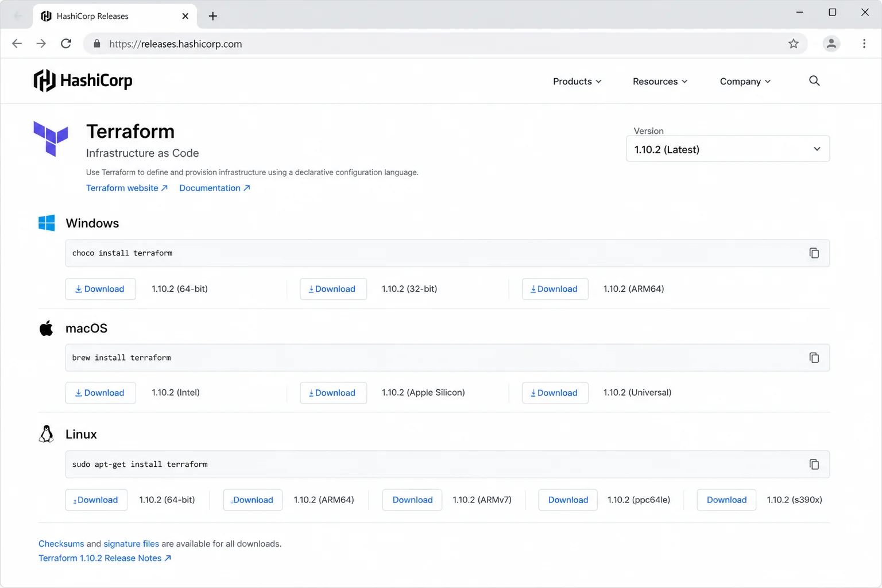The height and width of the screenshot is (588, 882).
Task: Copy the sudo apt-get install terraform command
Action: [x=814, y=464]
